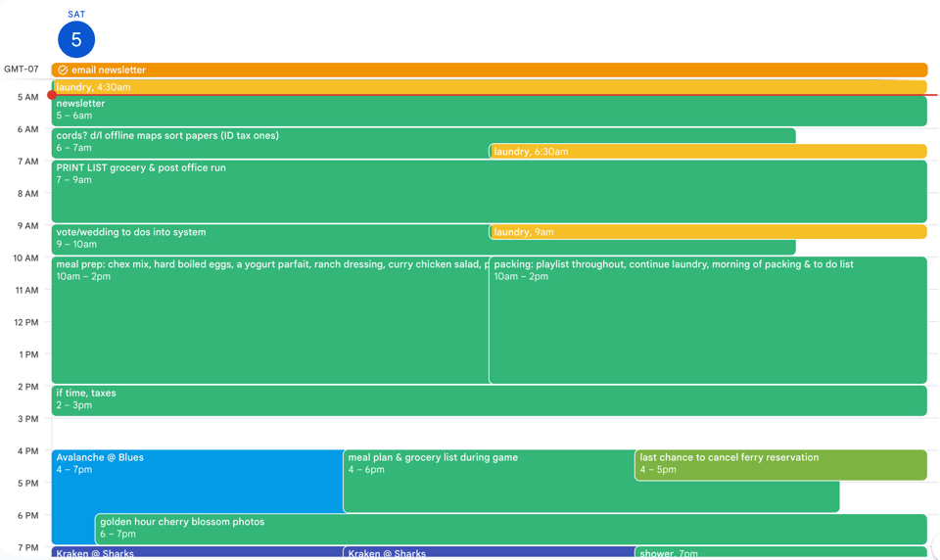
Task: Open the cords? d/l offline maps event
Action: coord(264,142)
